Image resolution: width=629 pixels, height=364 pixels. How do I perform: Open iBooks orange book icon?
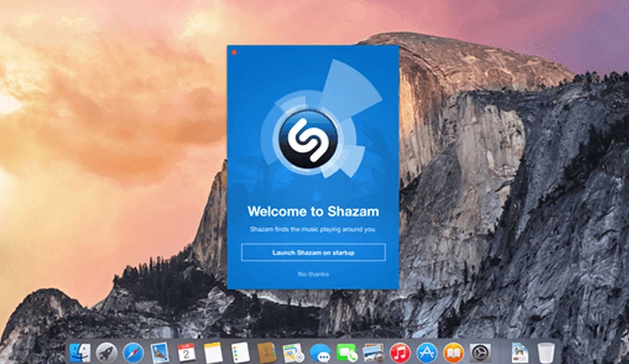coord(453,353)
